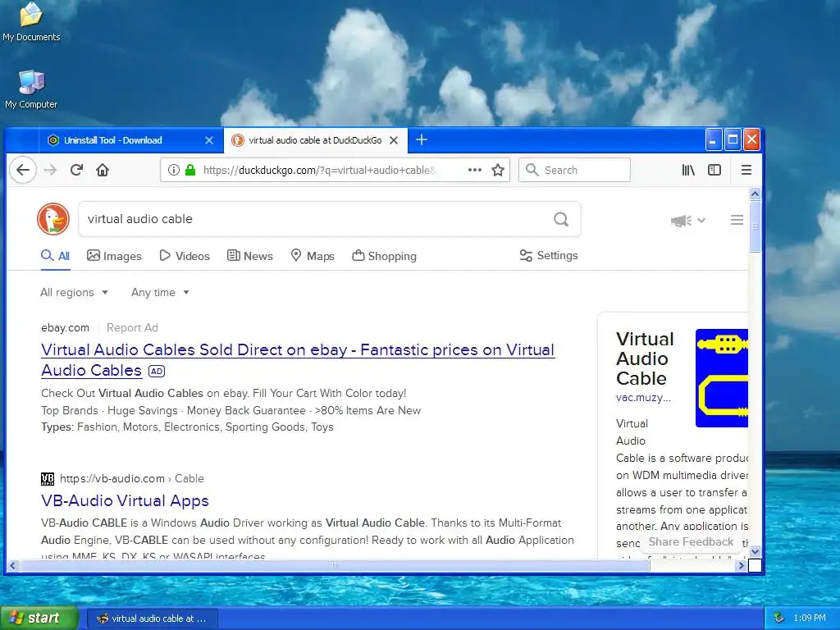This screenshot has height=630, width=840.
Task: Open the megaphone spread-the-word dropdown
Action: point(688,220)
